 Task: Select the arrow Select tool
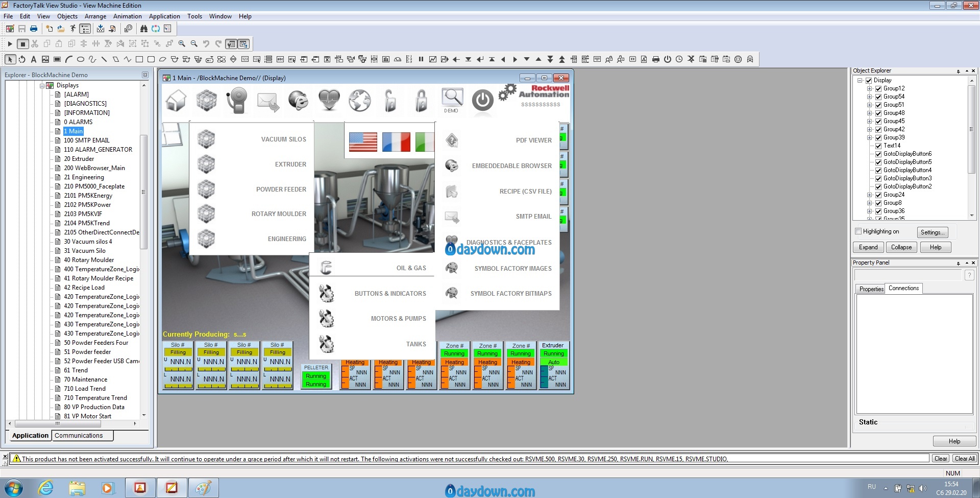[10, 59]
